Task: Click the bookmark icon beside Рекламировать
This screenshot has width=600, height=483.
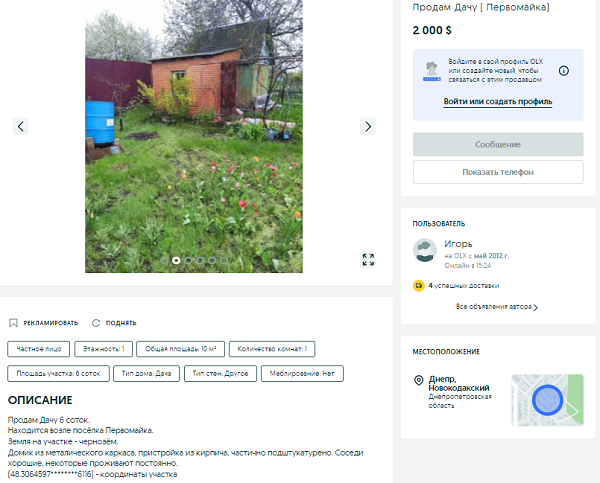Action: point(13,323)
